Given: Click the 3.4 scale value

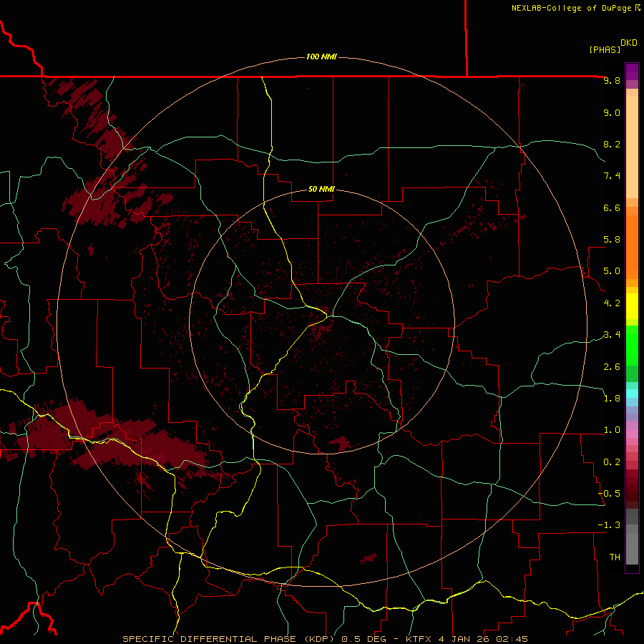Looking at the screenshot, I should (612, 335).
